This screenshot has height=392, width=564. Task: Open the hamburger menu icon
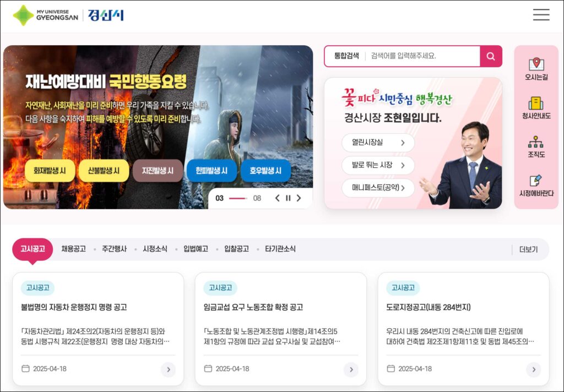pos(541,15)
